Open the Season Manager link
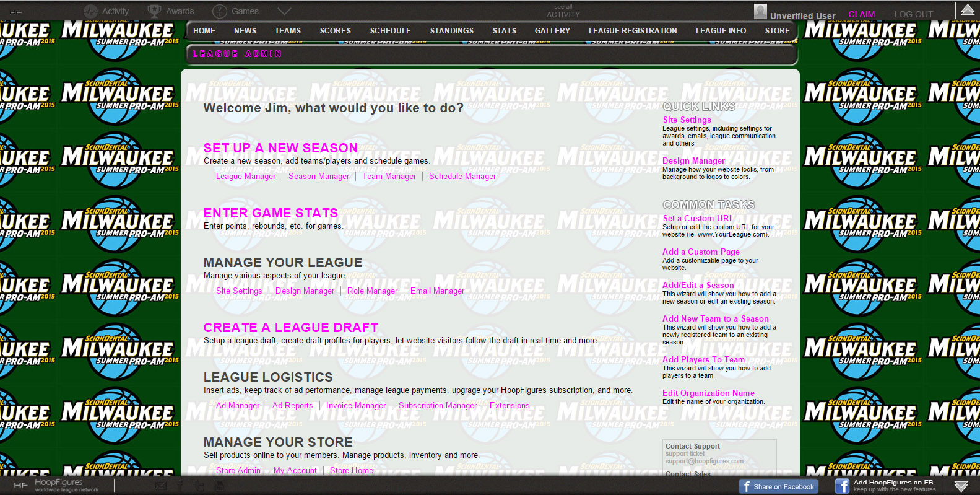This screenshot has width=980, height=495. pos(319,177)
